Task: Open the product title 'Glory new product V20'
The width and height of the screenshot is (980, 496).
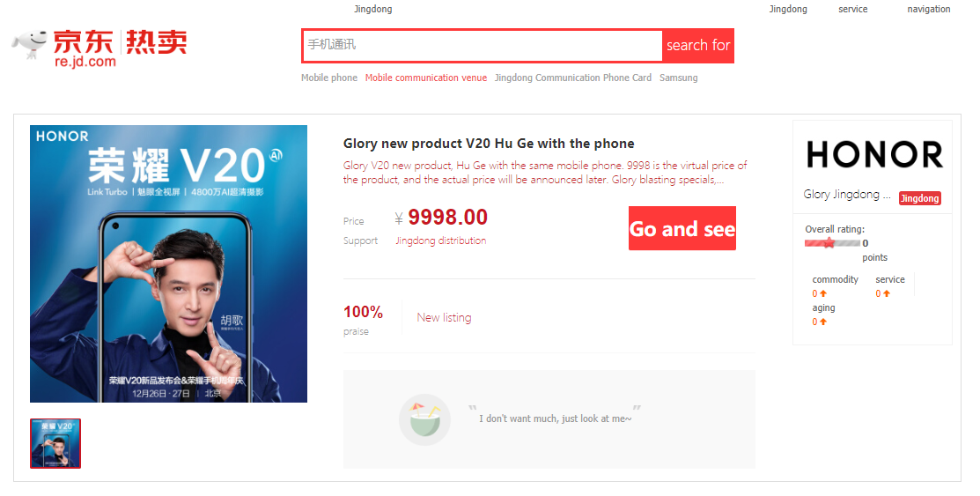Action: coord(489,144)
